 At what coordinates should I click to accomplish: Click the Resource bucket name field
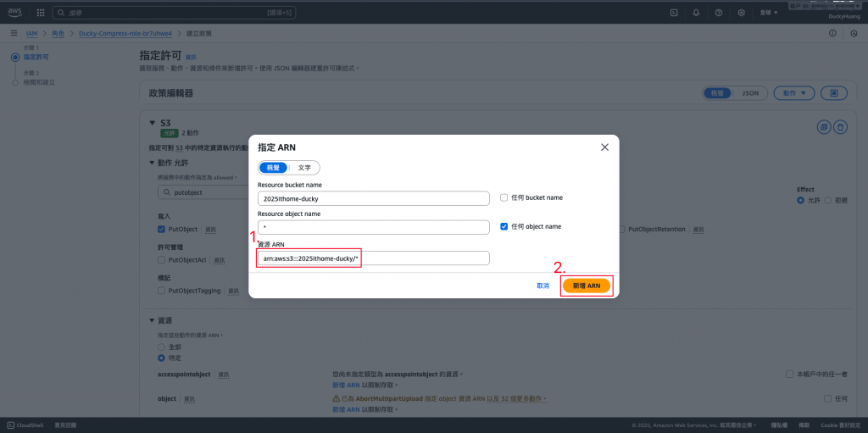coord(374,198)
